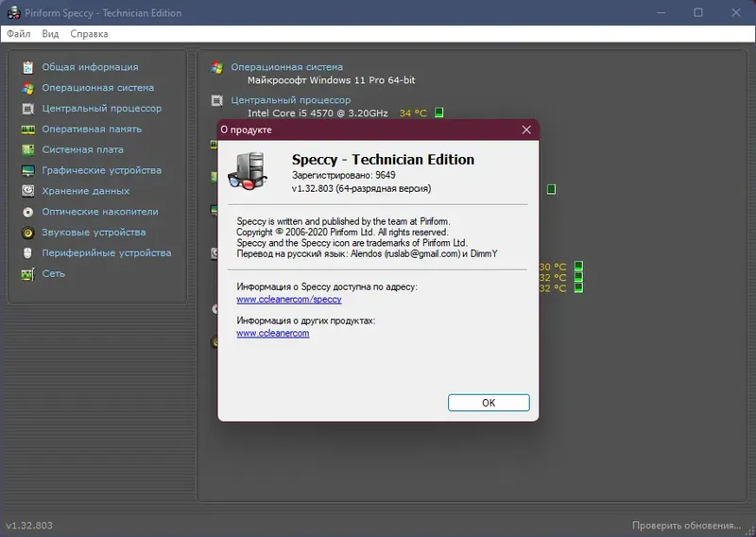The image size is (756, 537).
Task: Click Проверить обновления in the status bar
Action: [x=687, y=526]
